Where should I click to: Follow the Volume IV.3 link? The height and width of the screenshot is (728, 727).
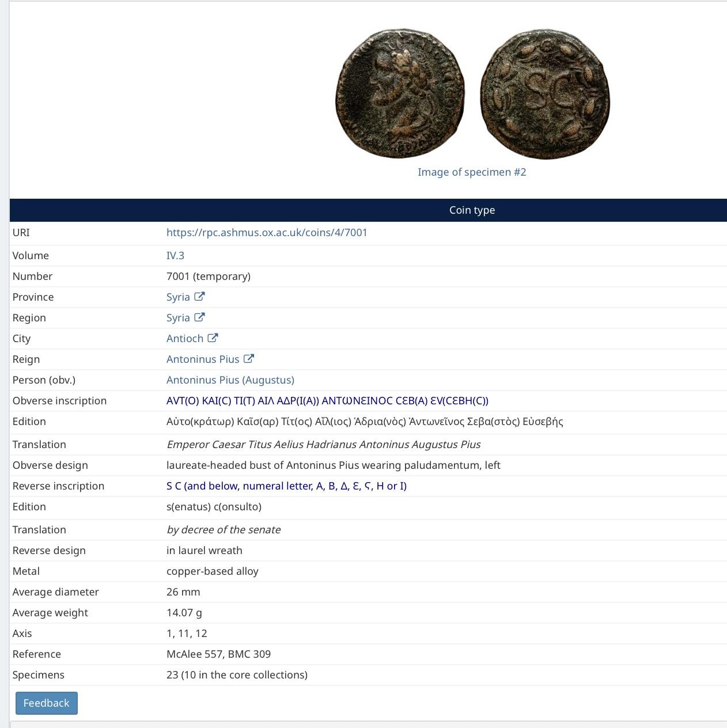click(x=175, y=256)
